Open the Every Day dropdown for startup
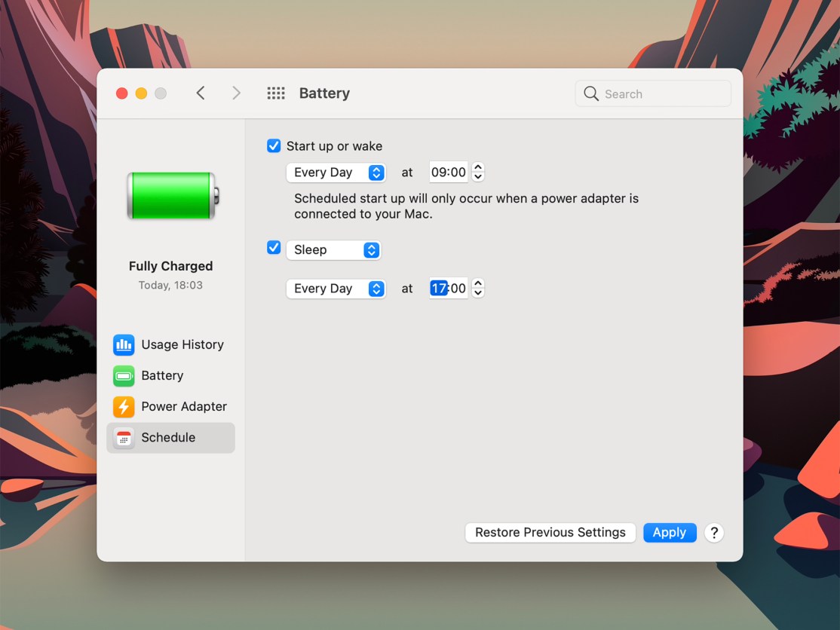This screenshot has width=840, height=630. click(336, 173)
